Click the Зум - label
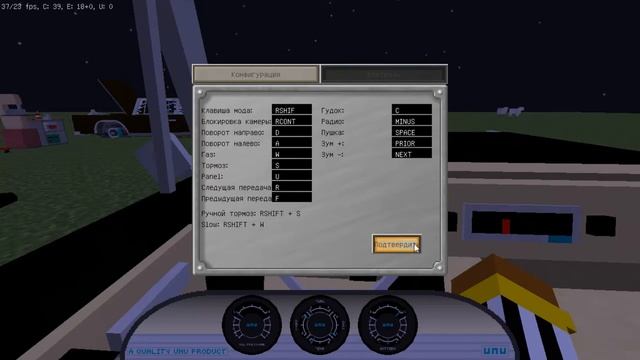The image size is (640, 360). coord(332,155)
